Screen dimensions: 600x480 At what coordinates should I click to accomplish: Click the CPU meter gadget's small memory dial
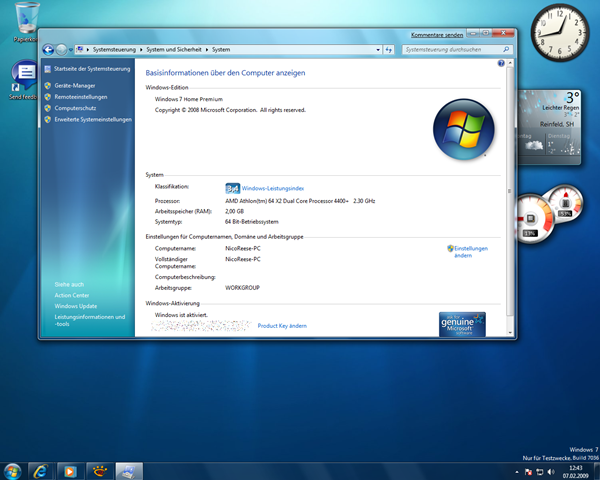pos(565,203)
